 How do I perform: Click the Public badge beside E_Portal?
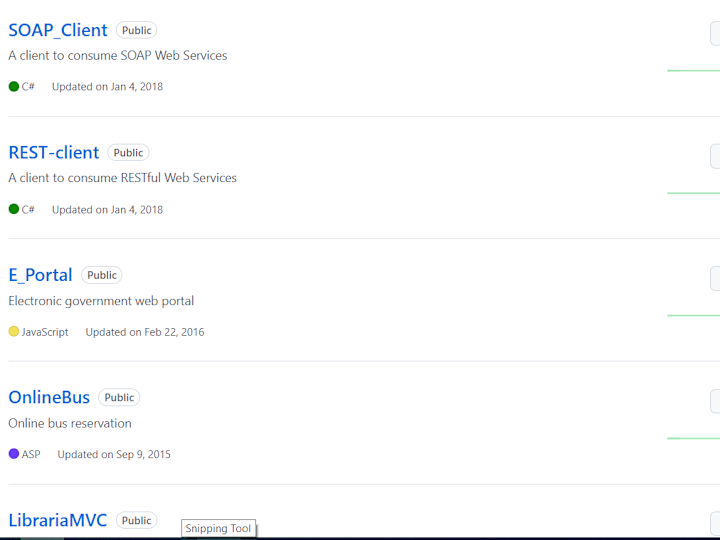[x=101, y=275]
